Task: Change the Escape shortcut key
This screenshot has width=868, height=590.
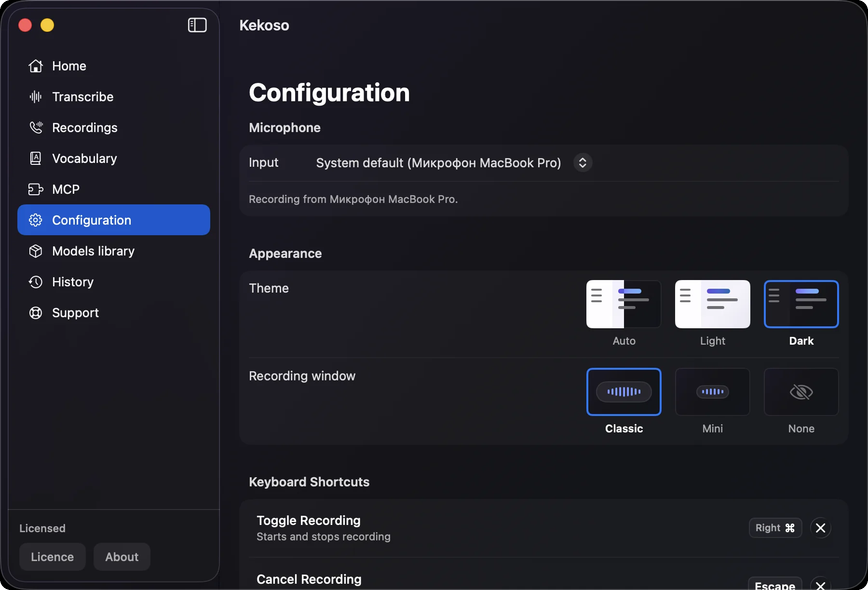Action: 774,584
